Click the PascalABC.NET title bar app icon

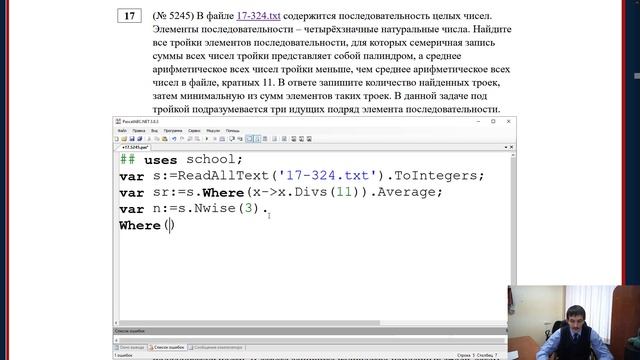coord(118,121)
